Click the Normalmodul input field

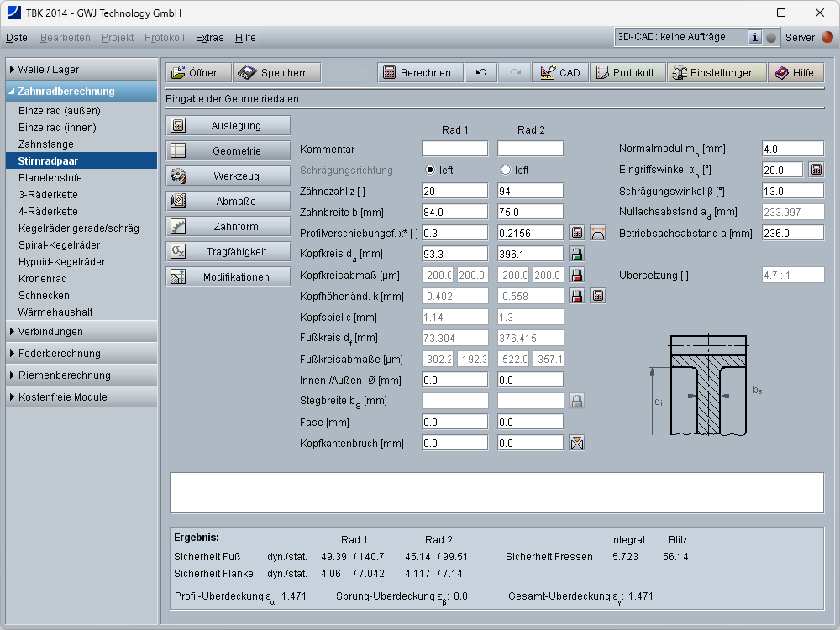(792, 149)
